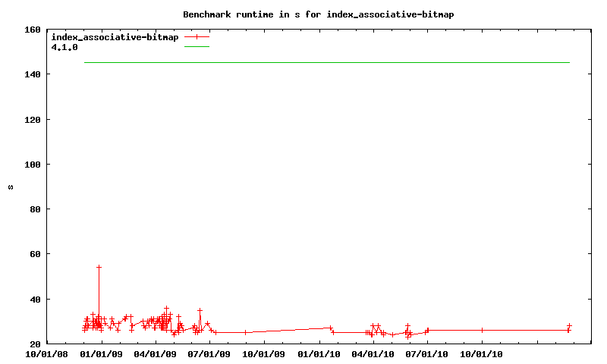Click the 10/01/10 x-axis date label
This screenshot has height=364, width=607.
click(x=482, y=353)
